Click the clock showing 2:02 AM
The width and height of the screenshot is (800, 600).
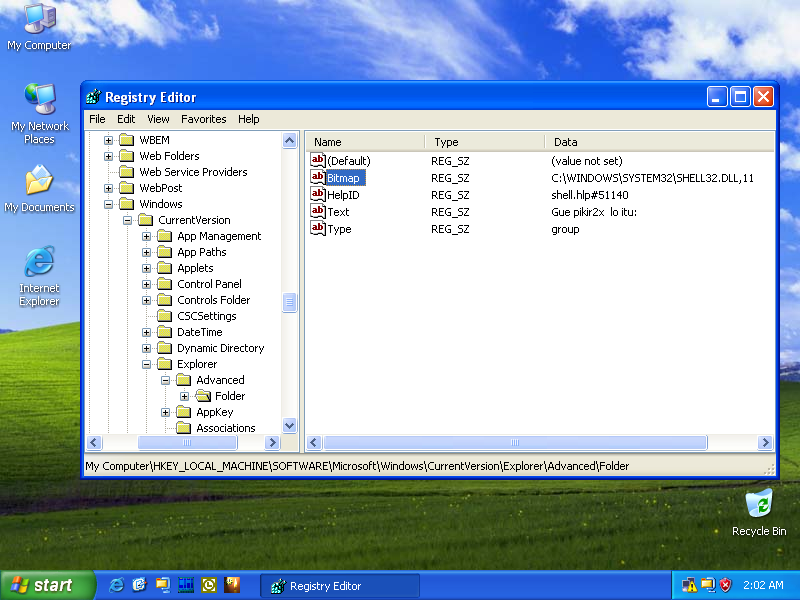pos(763,585)
